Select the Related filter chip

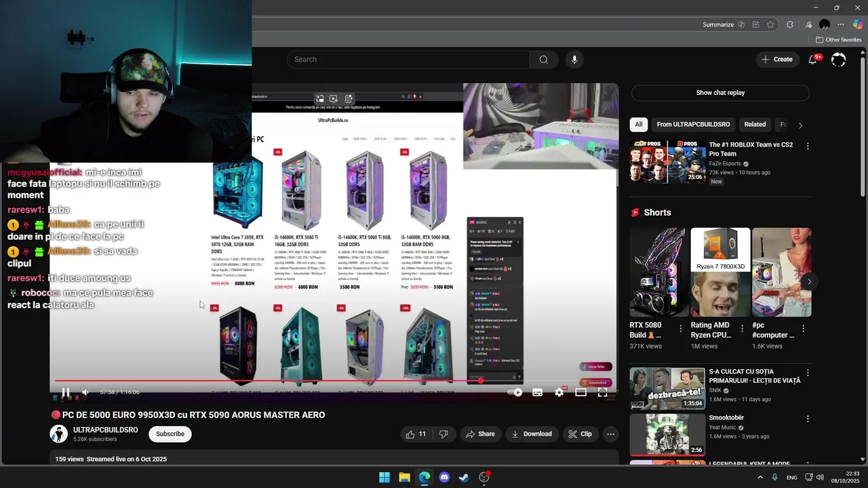[x=755, y=125]
